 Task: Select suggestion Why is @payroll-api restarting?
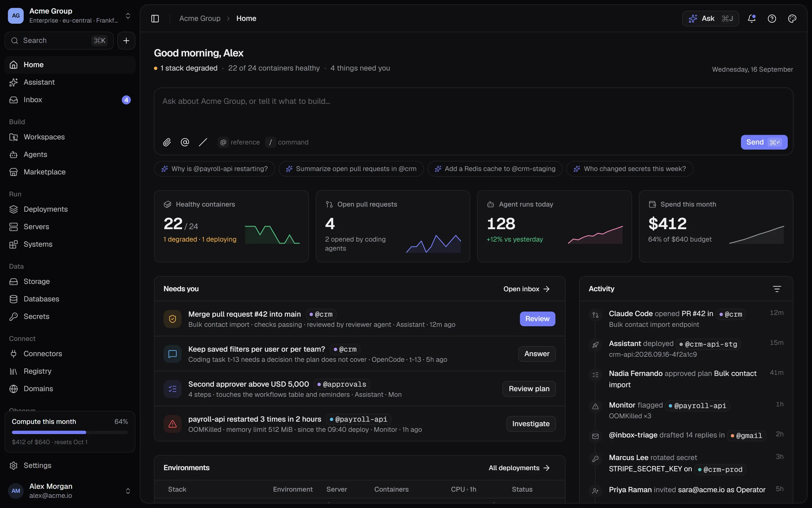(214, 169)
